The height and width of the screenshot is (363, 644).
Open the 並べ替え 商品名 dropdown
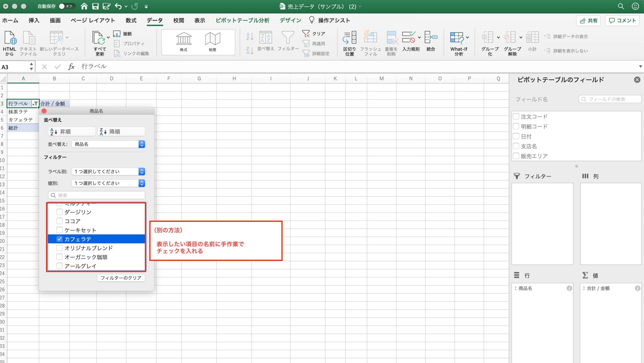[108, 144]
